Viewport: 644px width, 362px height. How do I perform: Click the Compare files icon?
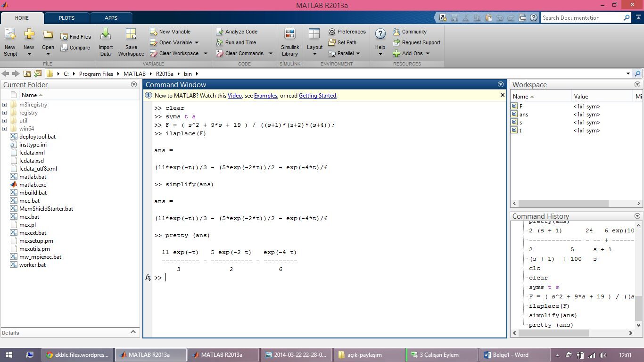click(64, 48)
